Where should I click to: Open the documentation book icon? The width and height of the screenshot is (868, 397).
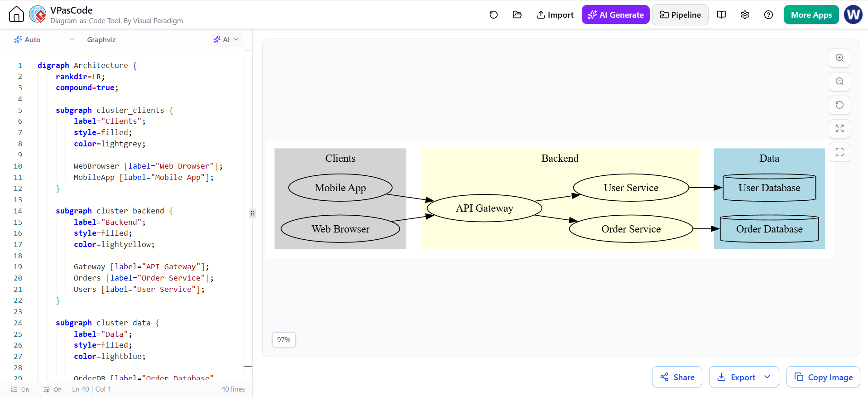point(722,15)
